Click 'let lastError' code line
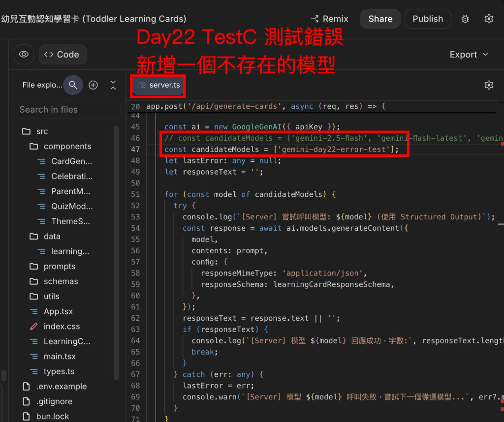504x422 pixels. [223, 160]
